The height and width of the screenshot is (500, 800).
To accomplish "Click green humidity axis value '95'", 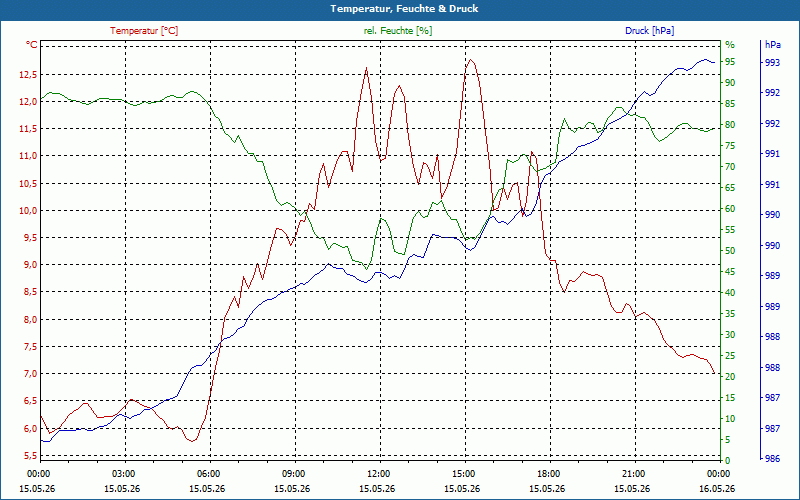I will click(x=730, y=62).
